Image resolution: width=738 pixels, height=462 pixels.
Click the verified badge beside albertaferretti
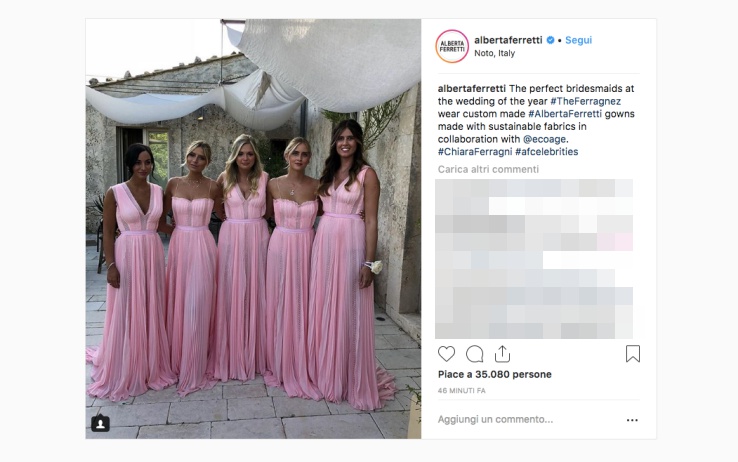pos(550,40)
